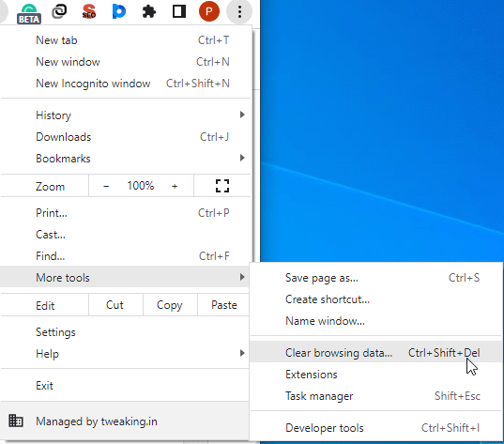504x444 pixels.
Task: Open Developer tools from submenu
Action: 376,428
